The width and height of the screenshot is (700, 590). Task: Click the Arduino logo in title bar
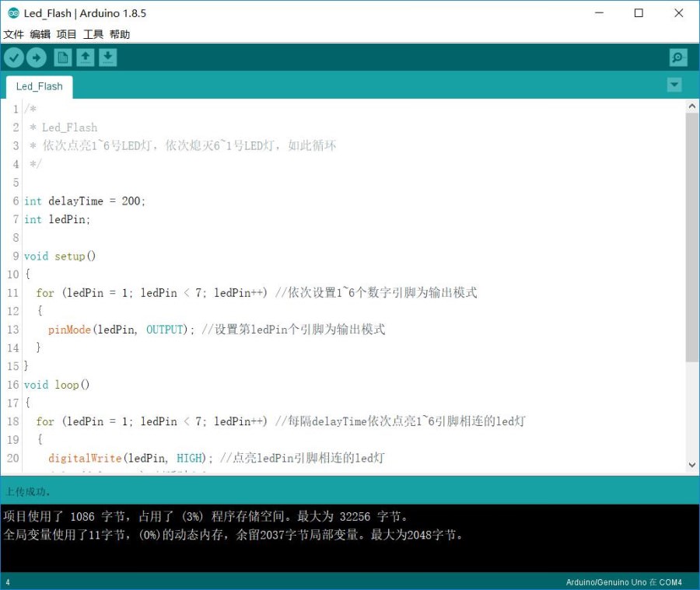tap(13, 13)
